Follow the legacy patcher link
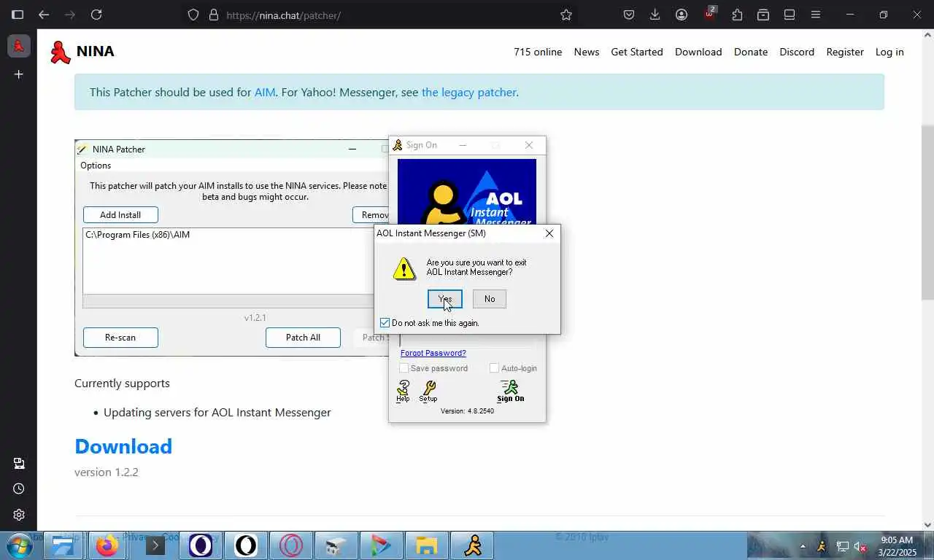 click(x=468, y=93)
